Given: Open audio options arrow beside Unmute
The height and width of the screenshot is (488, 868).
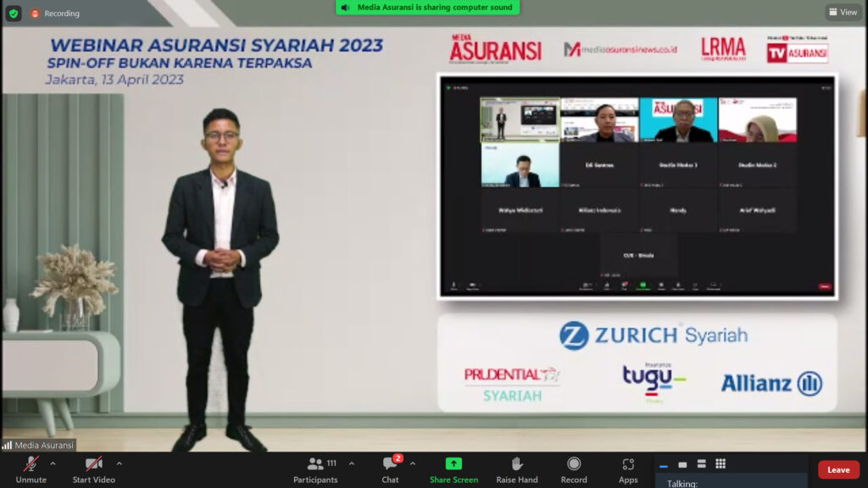Looking at the screenshot, I should [53, 463].
